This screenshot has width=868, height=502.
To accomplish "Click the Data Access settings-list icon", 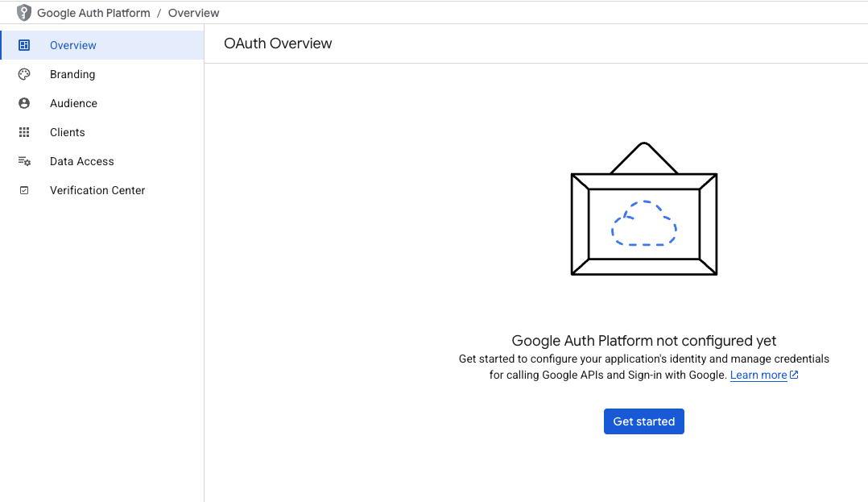I will (24, 161).
